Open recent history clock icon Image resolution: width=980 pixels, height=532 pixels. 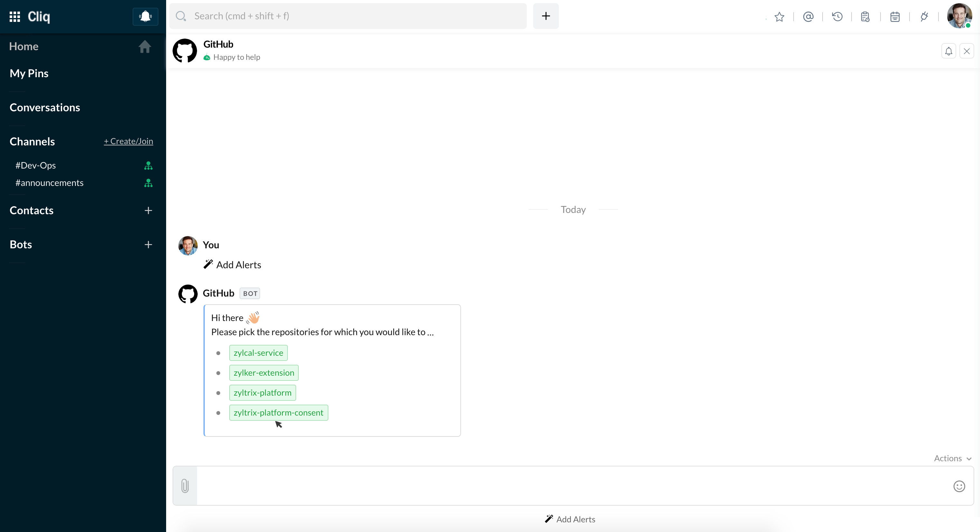(837, 17)
